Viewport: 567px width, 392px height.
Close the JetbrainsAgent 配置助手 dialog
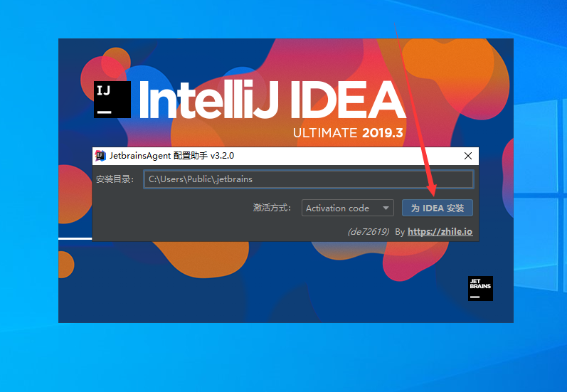tap(468, 156)
